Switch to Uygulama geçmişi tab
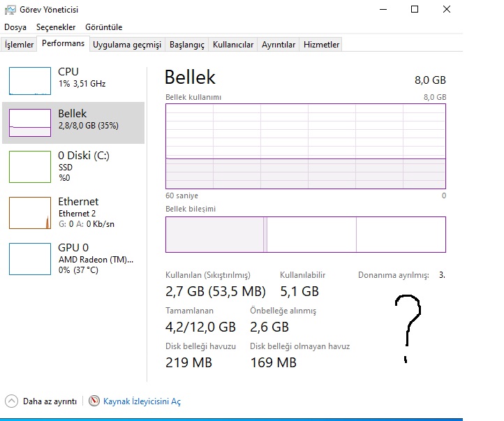 127,45
